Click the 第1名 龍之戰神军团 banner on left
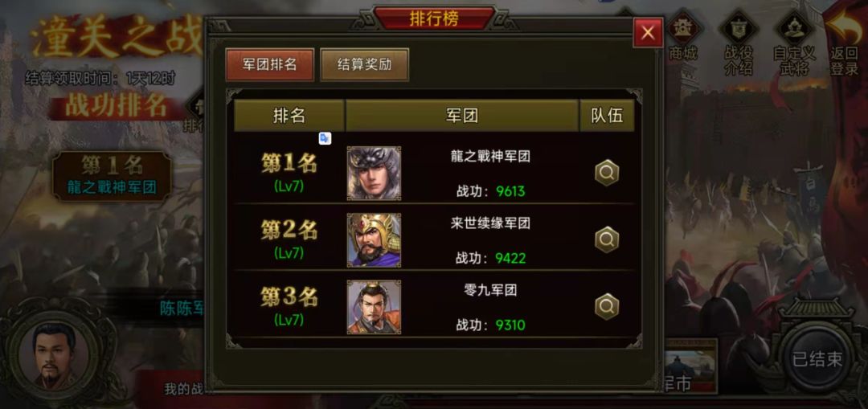This screenshot has width=868, height=409. (x=113, y=175)
